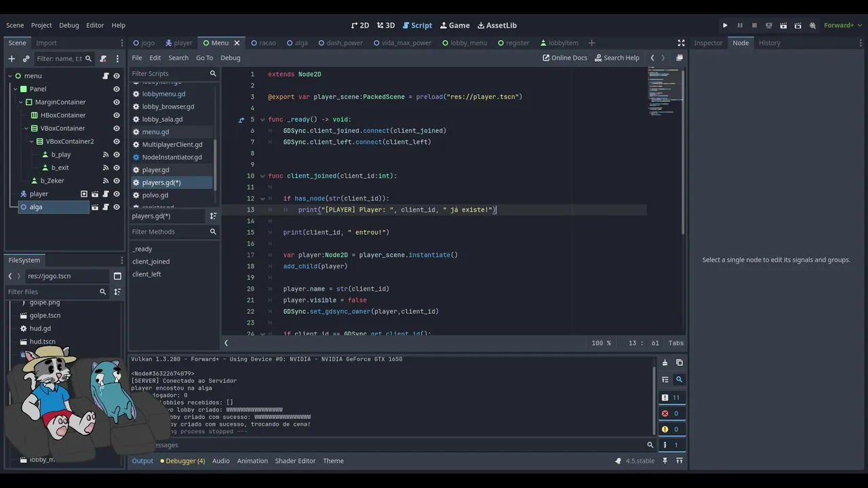Open the Shader Editor bottom panel
Image resolution: width=868 pixels, height=488 pixels.
pos(295,461)
